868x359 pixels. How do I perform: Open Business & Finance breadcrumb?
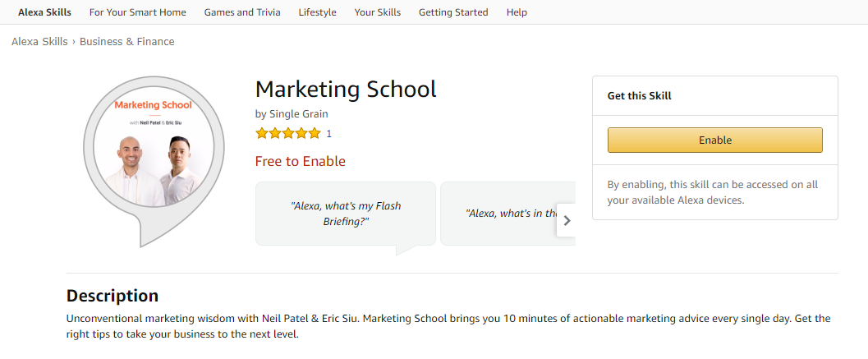coord(126,42)
